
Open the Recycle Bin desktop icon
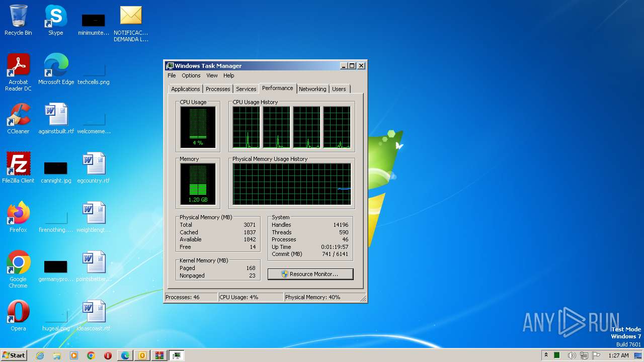click(18, 20)
